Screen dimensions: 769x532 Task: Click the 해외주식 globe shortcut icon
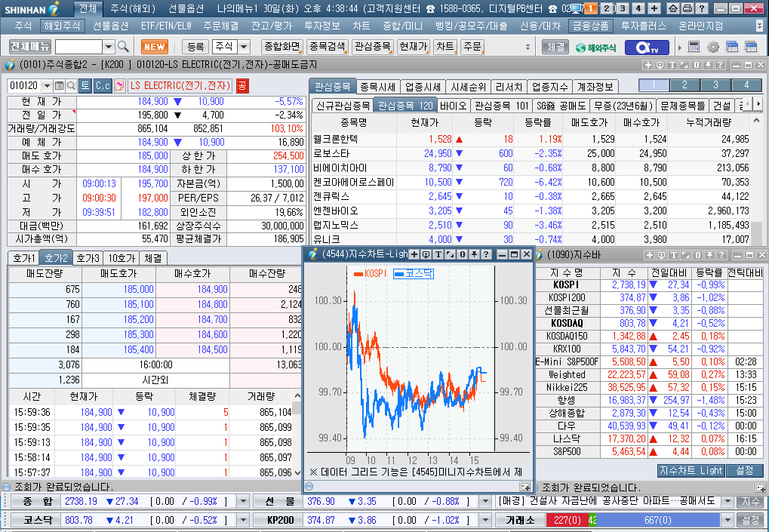pos(596,48)
